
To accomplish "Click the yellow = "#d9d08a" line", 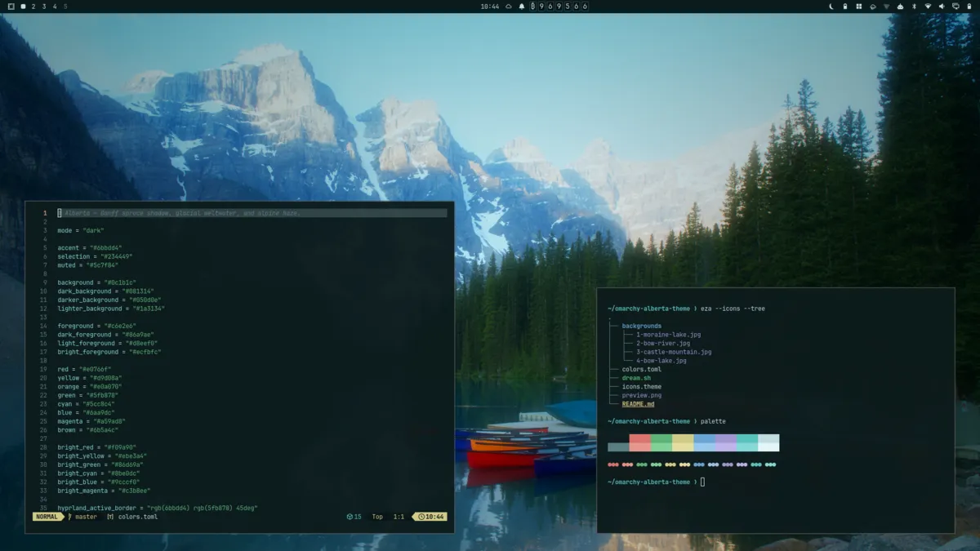I will pos(90,378).
